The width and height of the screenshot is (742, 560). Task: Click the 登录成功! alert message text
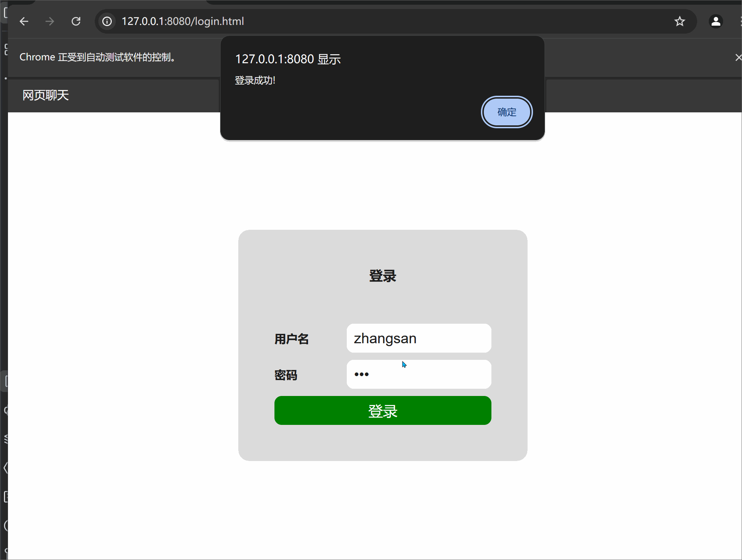click(255, 80)
